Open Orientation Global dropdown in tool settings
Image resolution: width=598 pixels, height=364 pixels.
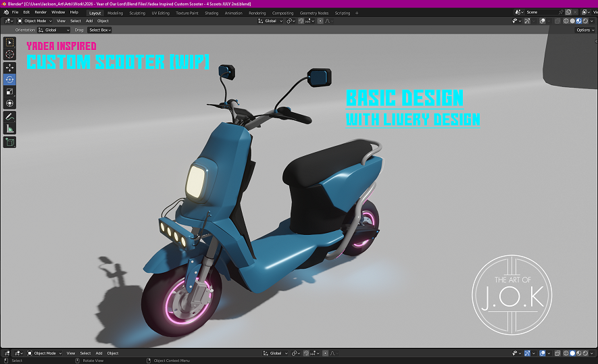tap(54, 30)
